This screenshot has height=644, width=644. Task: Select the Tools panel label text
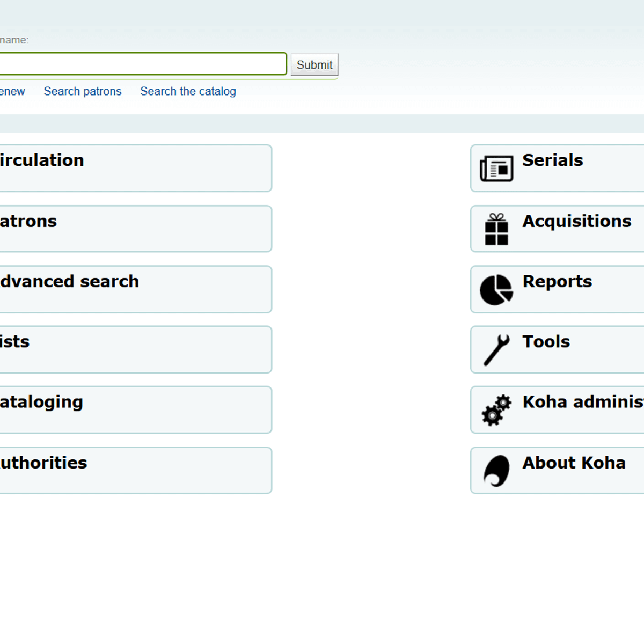[x=546, y=341]
